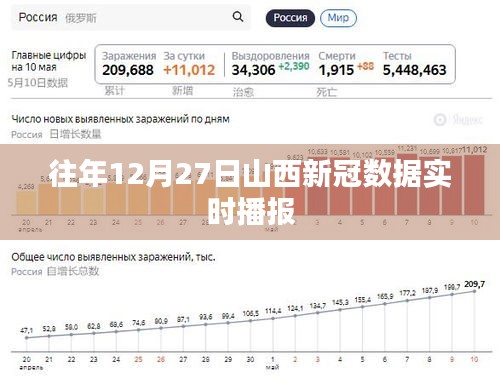Viewport: 500px width, 384px height.
Task: Select the 11,012 bar for May 10
Action: tap(474, 185)
